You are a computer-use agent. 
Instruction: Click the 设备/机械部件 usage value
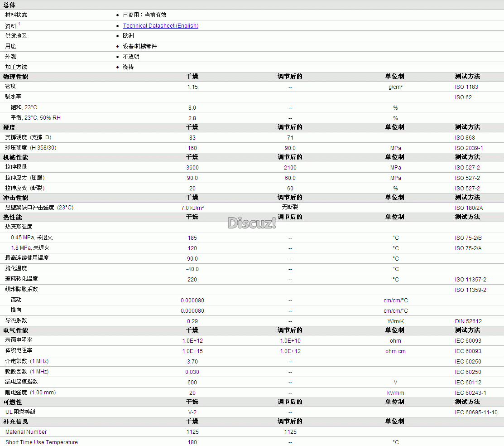click(x=140, y=46)
